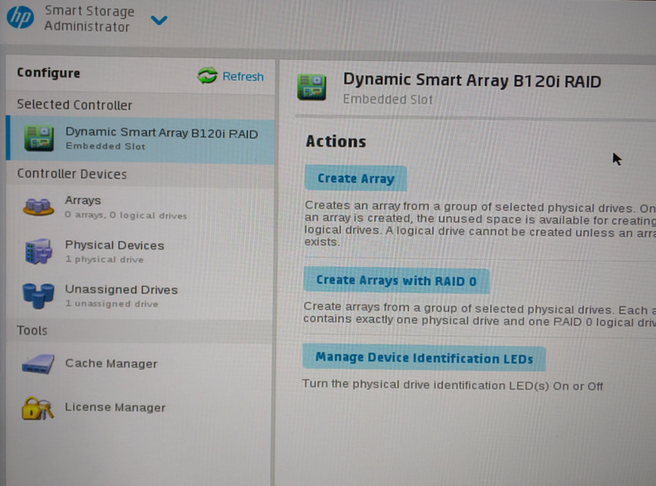Click the Physical Devices server icon

[38, 251]
